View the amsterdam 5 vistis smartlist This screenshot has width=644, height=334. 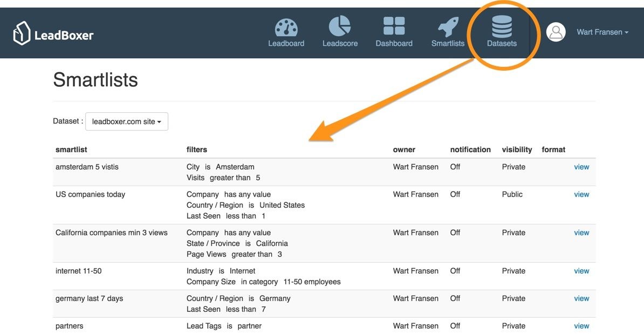click(581, 167)
